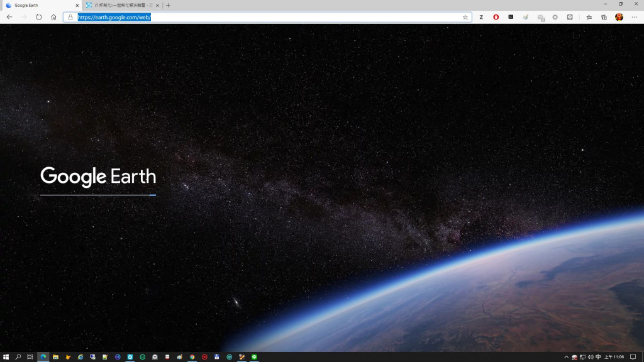The width and height of the screenshot is (644, 362).
Task: Open the greyed translate extension icon
Action: 540,18
